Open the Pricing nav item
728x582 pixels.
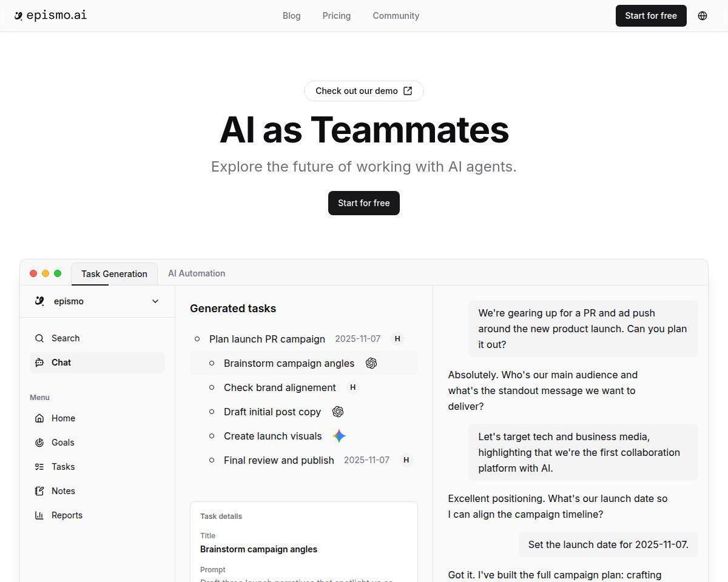click(337, 16)
